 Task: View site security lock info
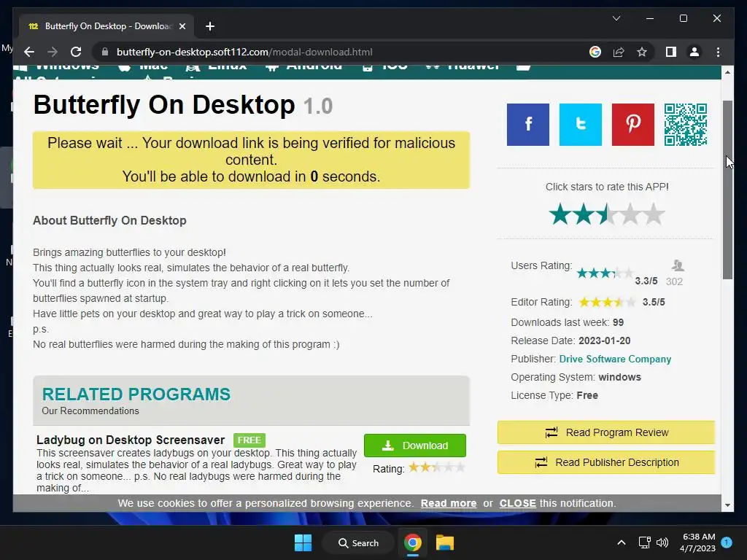(x=105, y=52)
